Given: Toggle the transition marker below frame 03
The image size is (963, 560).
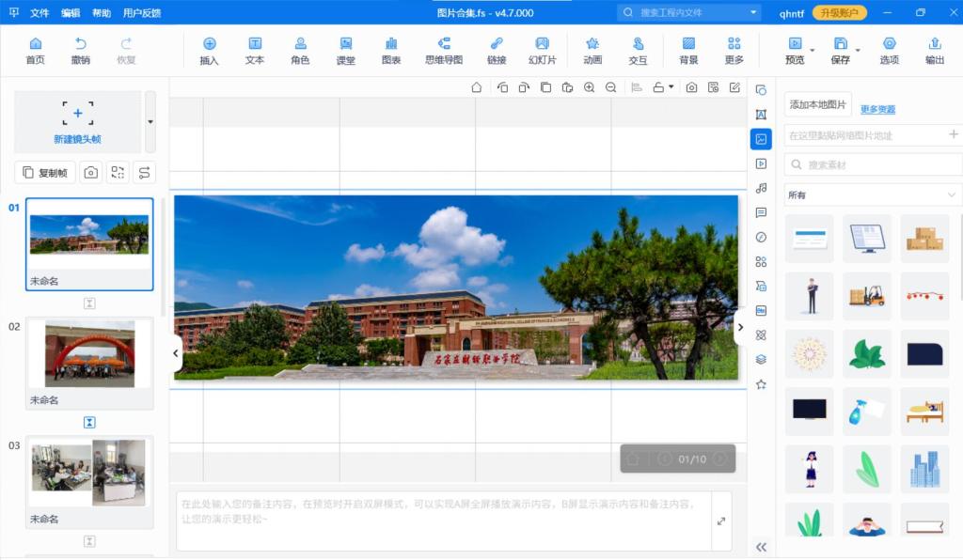Looking at the screenshot, I should [x=89, y=541].
